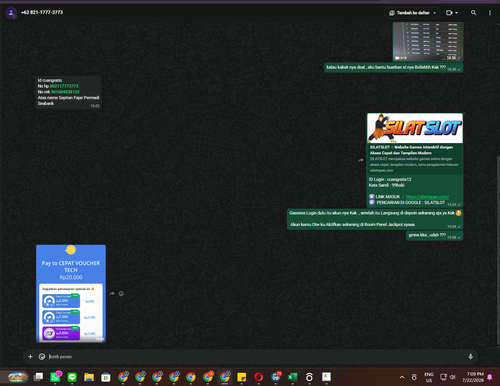This screenshot has width=500, height=386.
Task: Select the 'Atas nama Septian Fajar Permadi' line
Action: tap(68, 98)
